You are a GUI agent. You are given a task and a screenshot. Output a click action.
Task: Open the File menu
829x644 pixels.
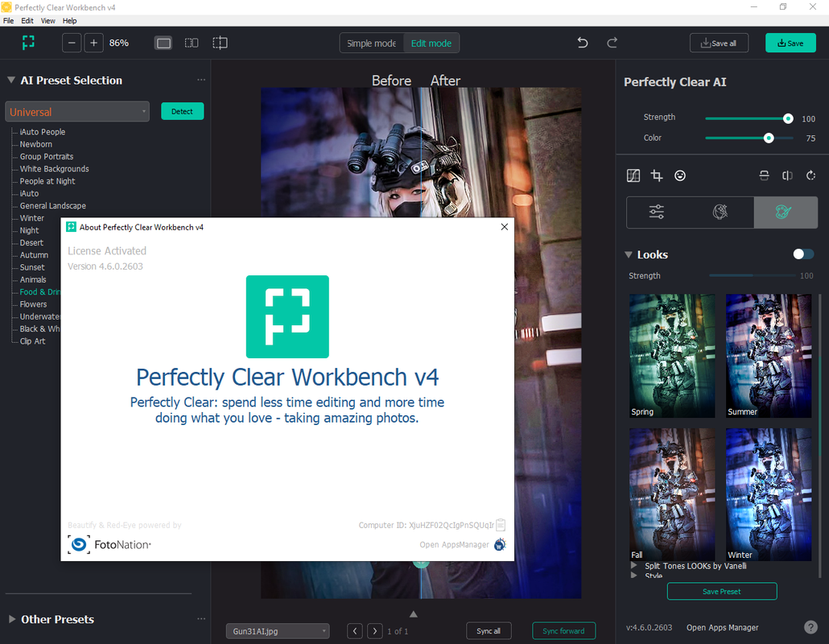(9, 21)
